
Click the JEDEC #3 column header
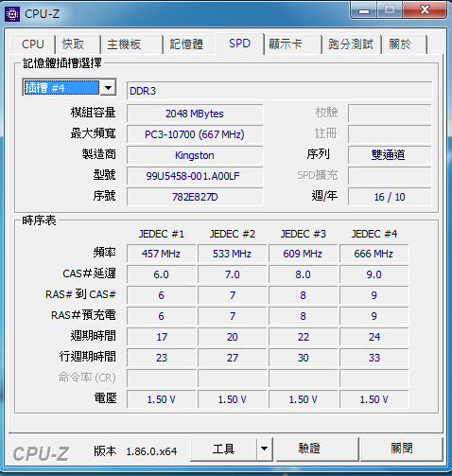click(x=304, y=234)
